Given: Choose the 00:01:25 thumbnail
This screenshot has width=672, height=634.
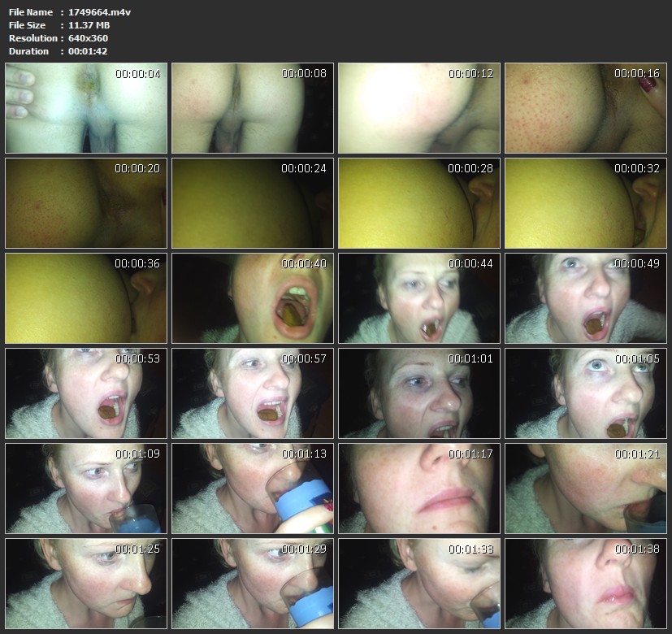Looking at the screenshot, I should (86, 583).
